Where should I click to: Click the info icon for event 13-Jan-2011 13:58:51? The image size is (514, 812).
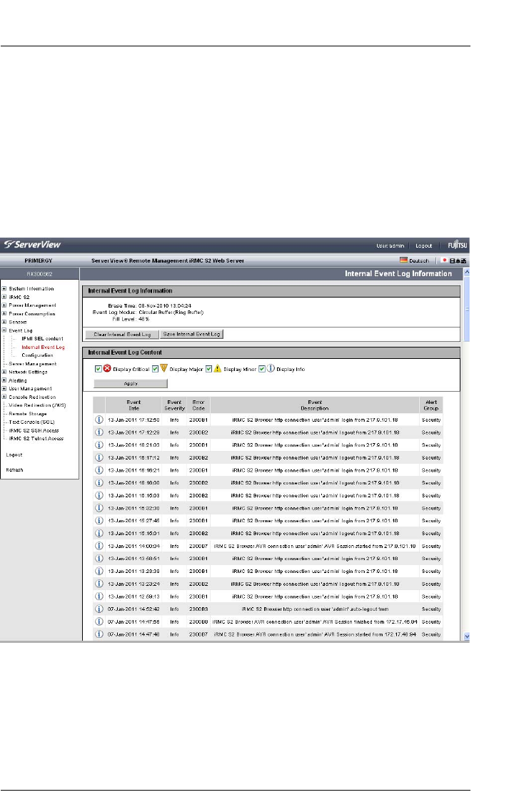pos(99,558)
